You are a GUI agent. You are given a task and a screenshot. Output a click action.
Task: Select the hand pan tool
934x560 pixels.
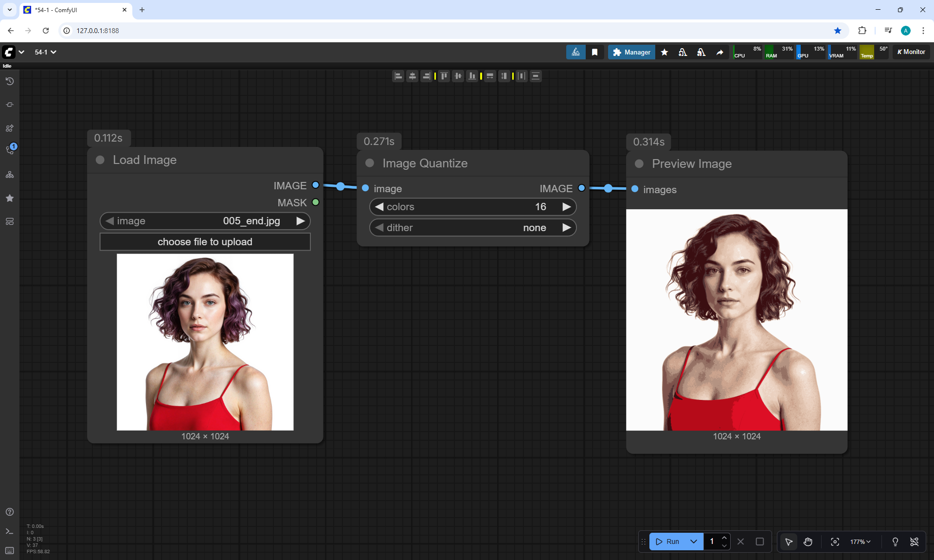click(x=808, y=542)
